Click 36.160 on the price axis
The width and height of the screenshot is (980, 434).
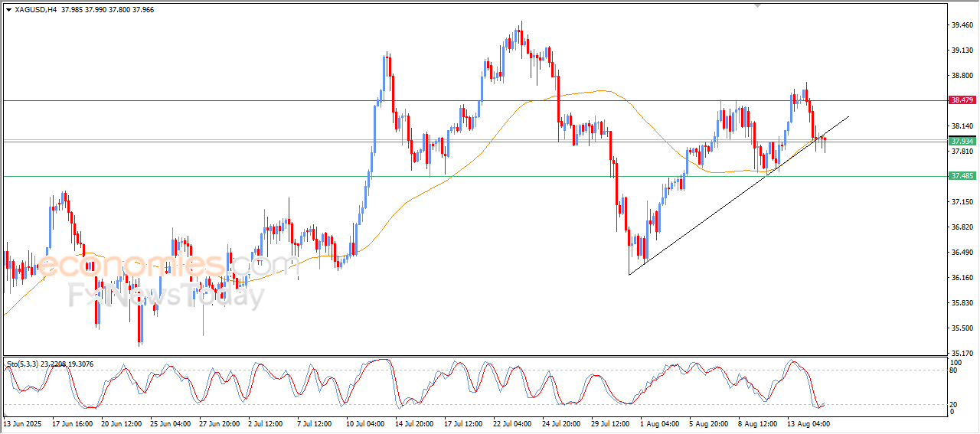click(x=963, y=278)
